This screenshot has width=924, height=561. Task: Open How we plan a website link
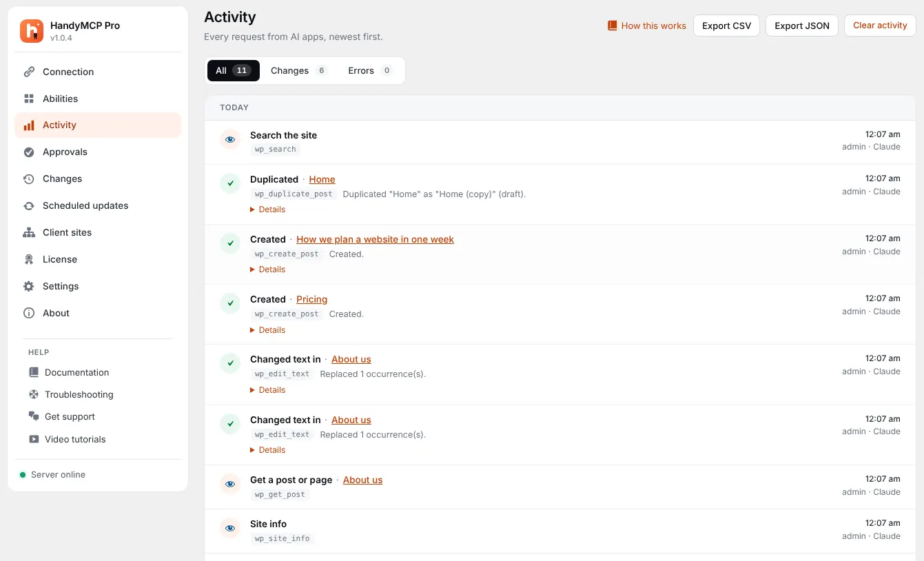(376, 239)
